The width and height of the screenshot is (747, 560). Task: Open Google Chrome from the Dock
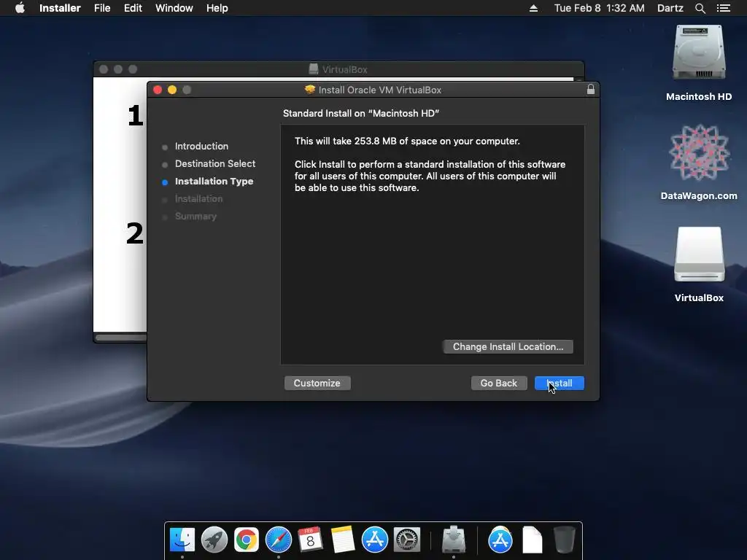tap(247, 540)
